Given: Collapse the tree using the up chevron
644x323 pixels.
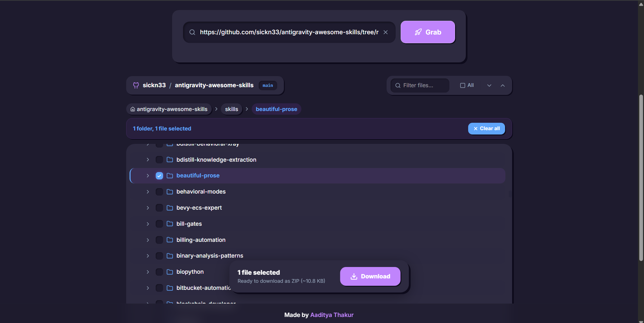Looking at the screenshot, I should click(x=503, y=85).
